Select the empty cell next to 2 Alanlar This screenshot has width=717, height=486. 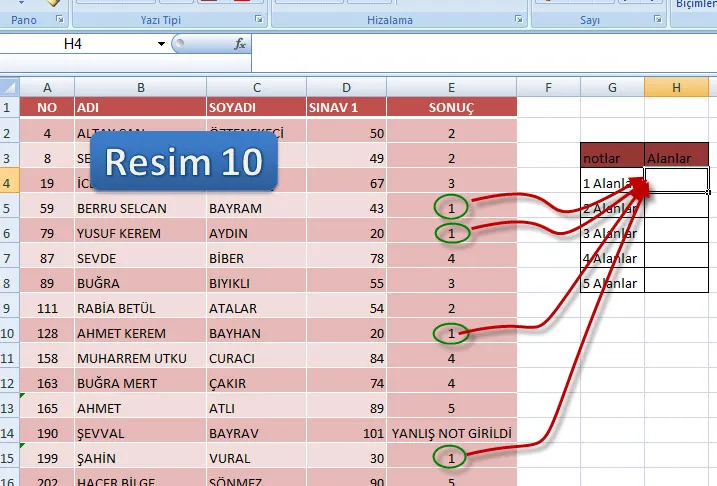677,207
